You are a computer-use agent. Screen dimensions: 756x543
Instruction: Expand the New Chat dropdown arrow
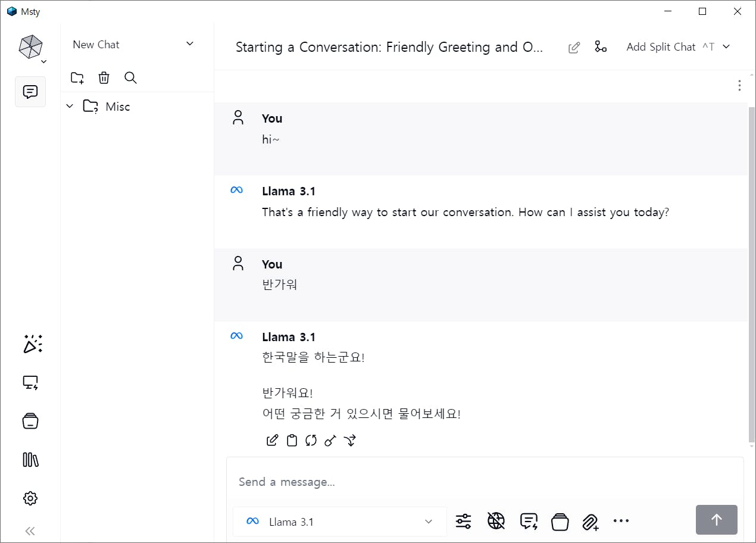[190, 44]
